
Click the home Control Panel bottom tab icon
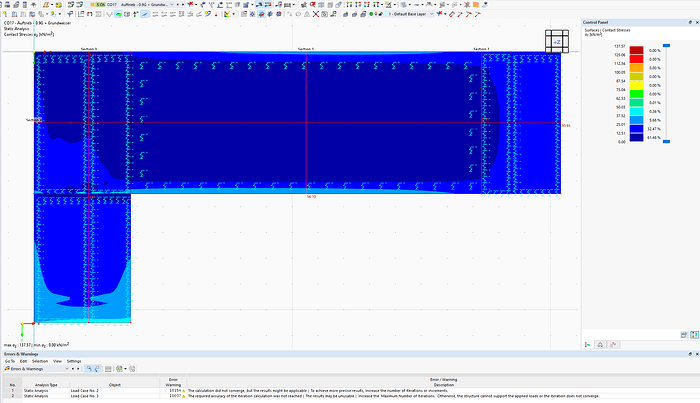tap(600, 345)
